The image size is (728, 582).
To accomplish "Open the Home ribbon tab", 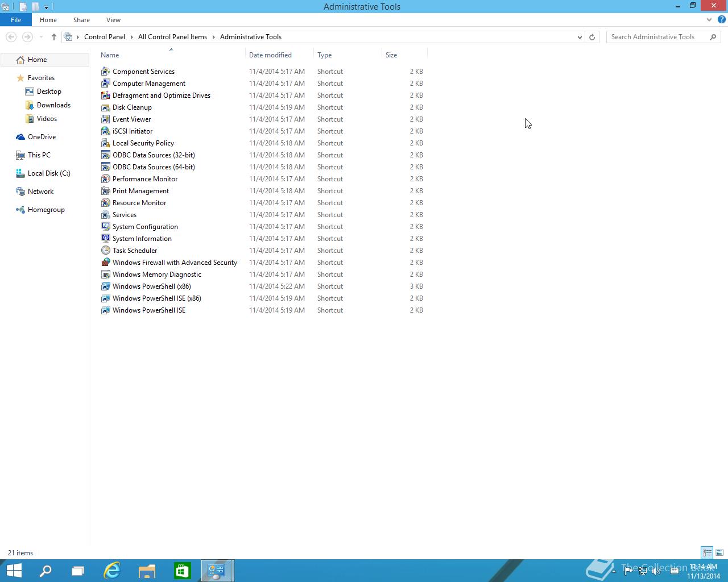I will coord(48,20).
